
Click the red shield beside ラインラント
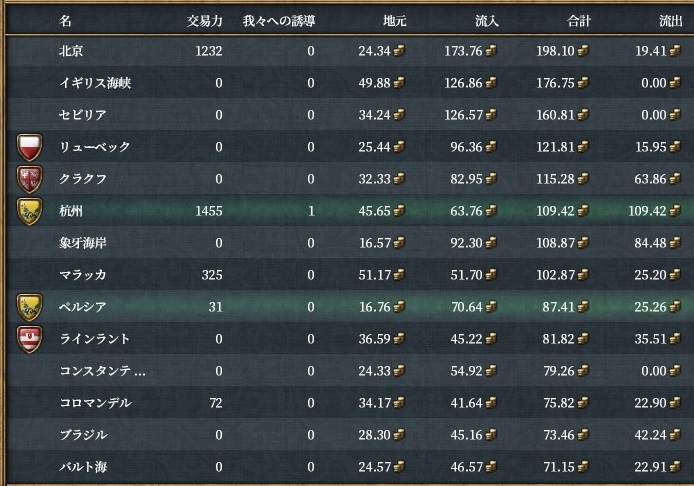click(32, 339)
